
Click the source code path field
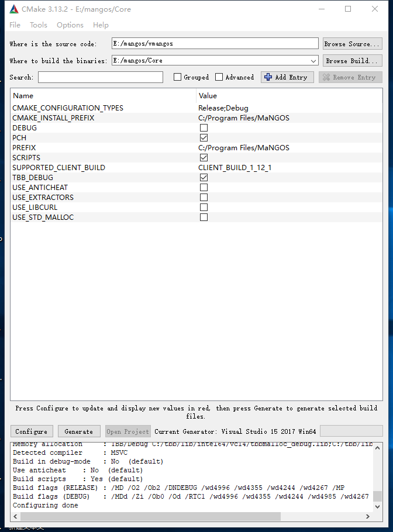[215, 43]
